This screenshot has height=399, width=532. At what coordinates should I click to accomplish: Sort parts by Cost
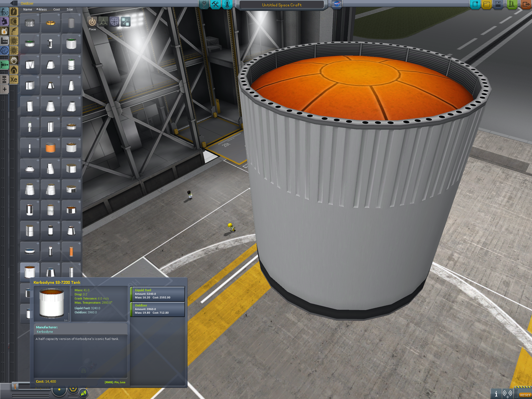click(57, 9)
